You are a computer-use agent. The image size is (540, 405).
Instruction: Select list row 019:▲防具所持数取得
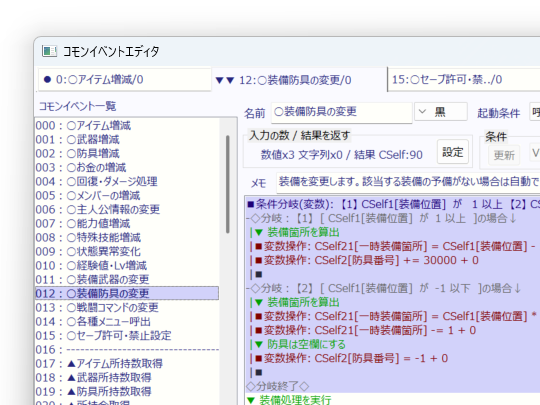point(127,391)
